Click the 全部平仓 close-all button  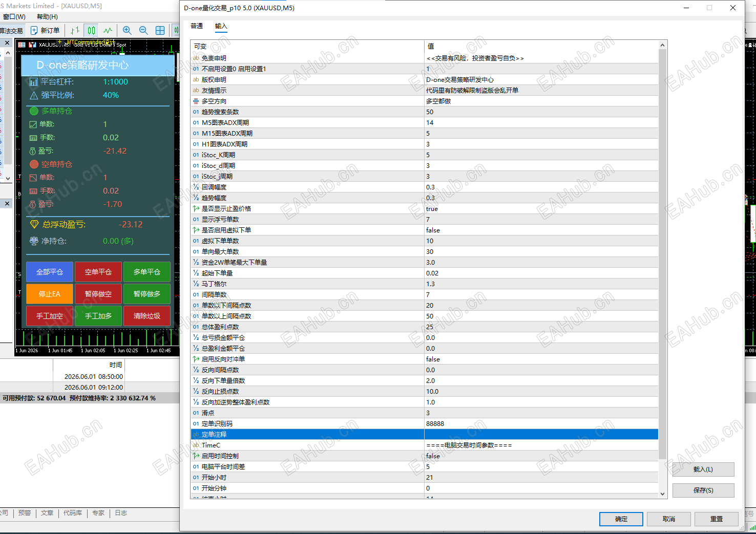point(50,272)
